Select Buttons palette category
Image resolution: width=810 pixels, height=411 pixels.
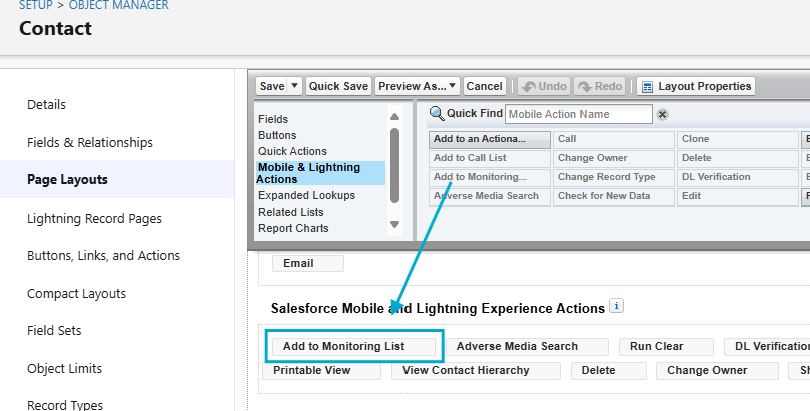pos(277,135)
